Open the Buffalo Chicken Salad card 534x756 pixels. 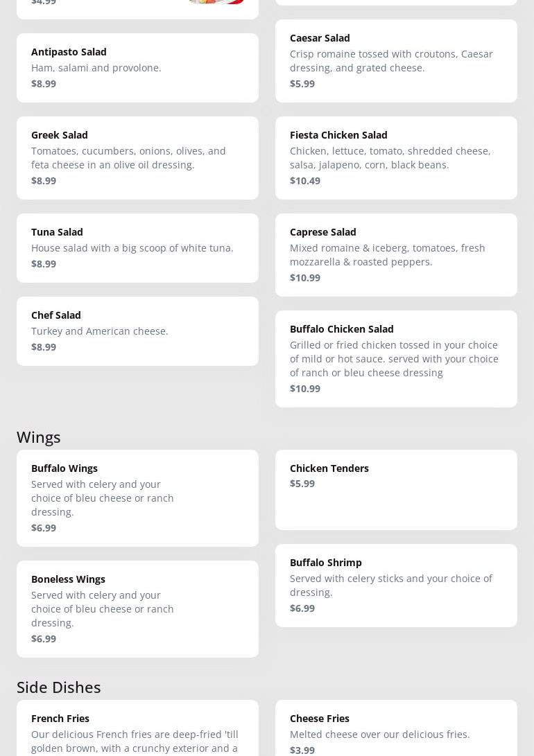coord(396,359)
